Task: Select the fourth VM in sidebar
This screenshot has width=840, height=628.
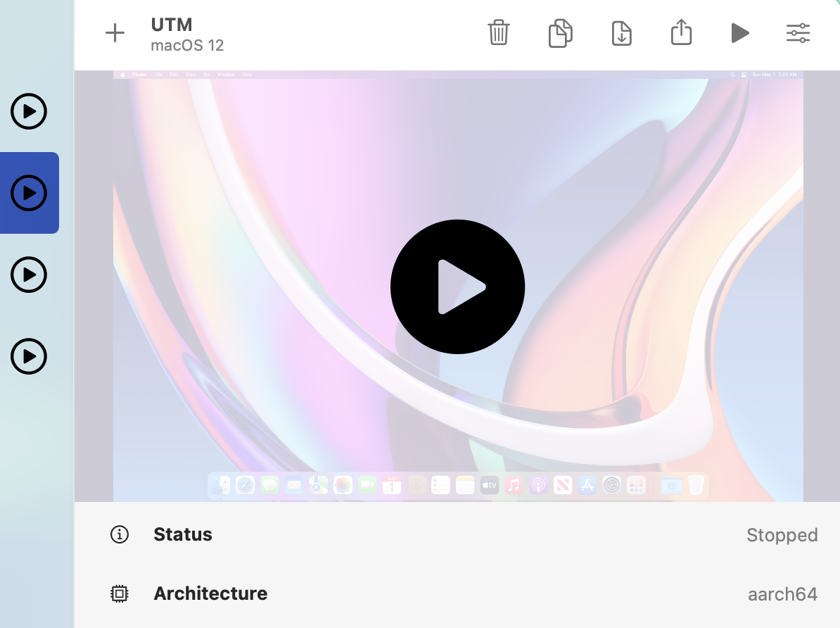Action: [29, 356]
